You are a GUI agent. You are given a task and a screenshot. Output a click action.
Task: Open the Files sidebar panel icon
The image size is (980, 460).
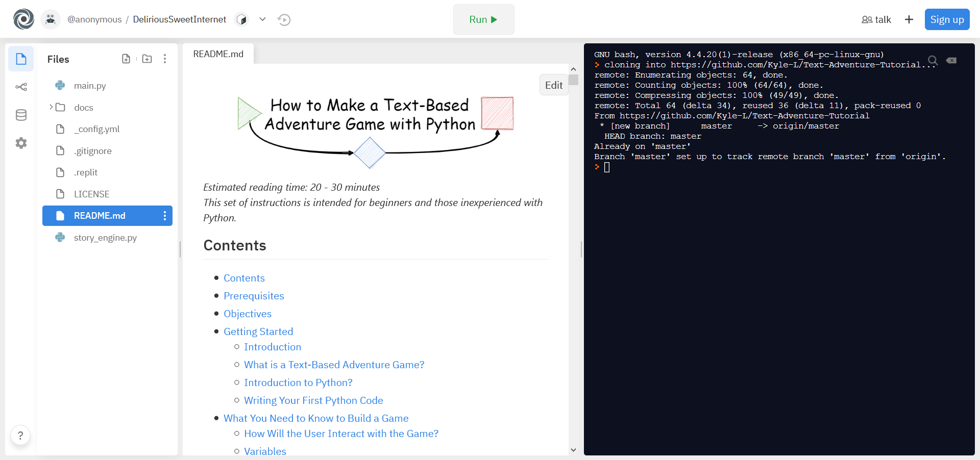tap(21, 59)
